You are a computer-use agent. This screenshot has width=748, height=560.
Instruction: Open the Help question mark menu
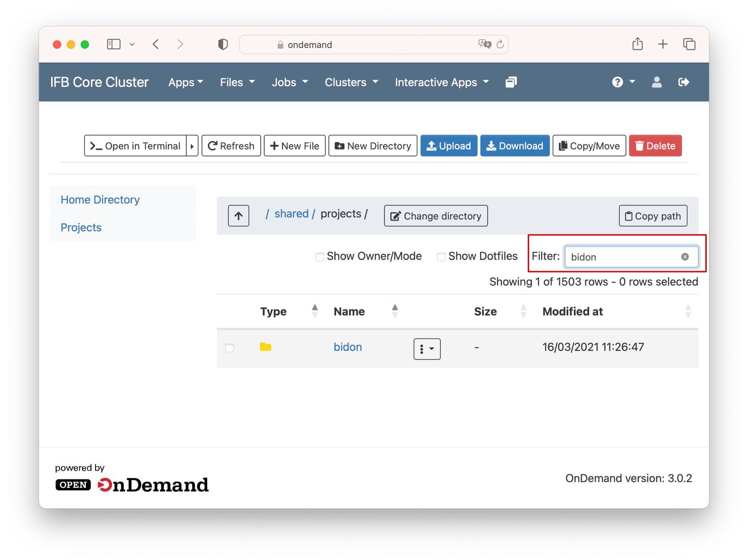pyautogui.click(x=623, y=82)
